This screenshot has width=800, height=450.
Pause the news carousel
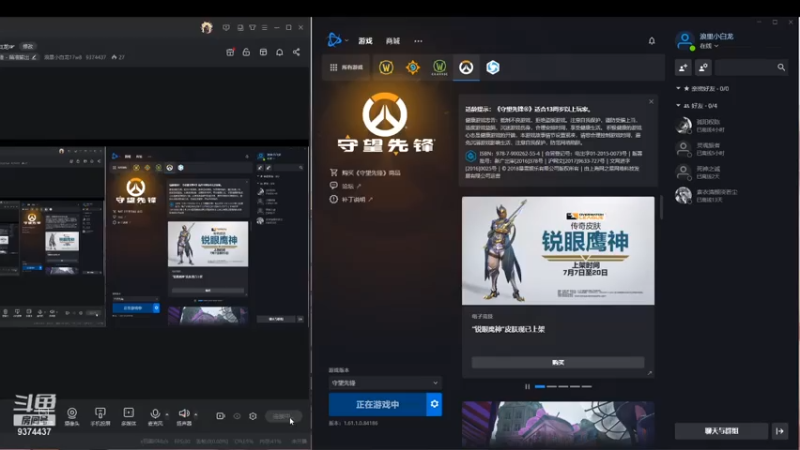pyautogui.click(x=527, y=387)
